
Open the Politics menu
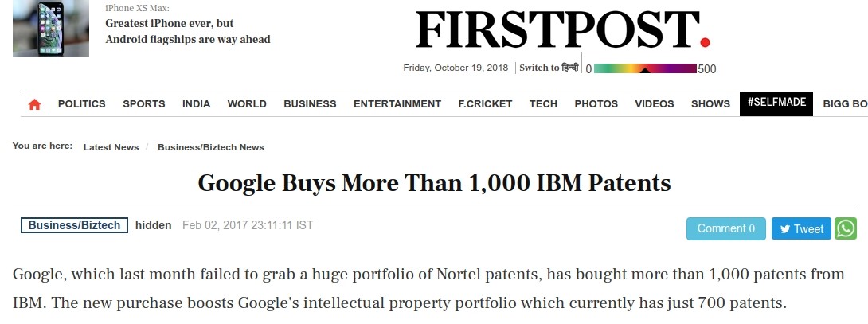pos(82,104)
